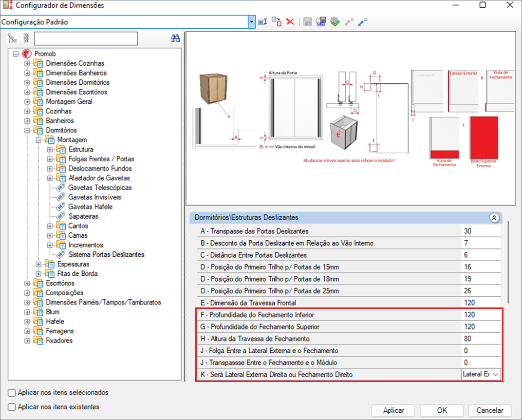Open the Lateral Externa dropdown in row K

(x=495, y=374)
